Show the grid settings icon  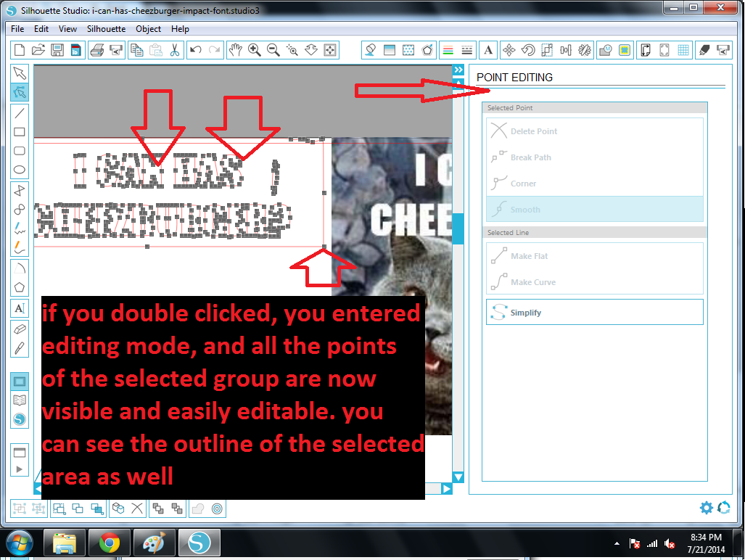683,50
